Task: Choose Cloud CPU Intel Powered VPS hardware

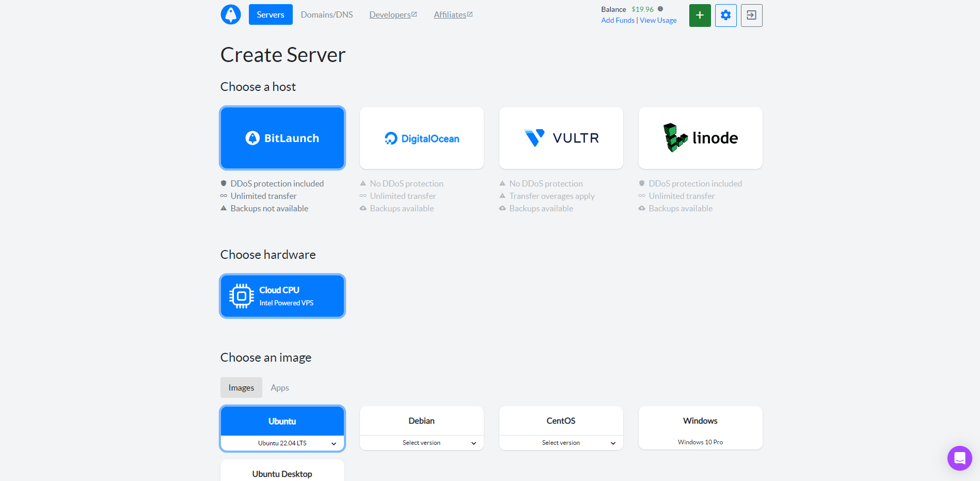Action: 282,296
